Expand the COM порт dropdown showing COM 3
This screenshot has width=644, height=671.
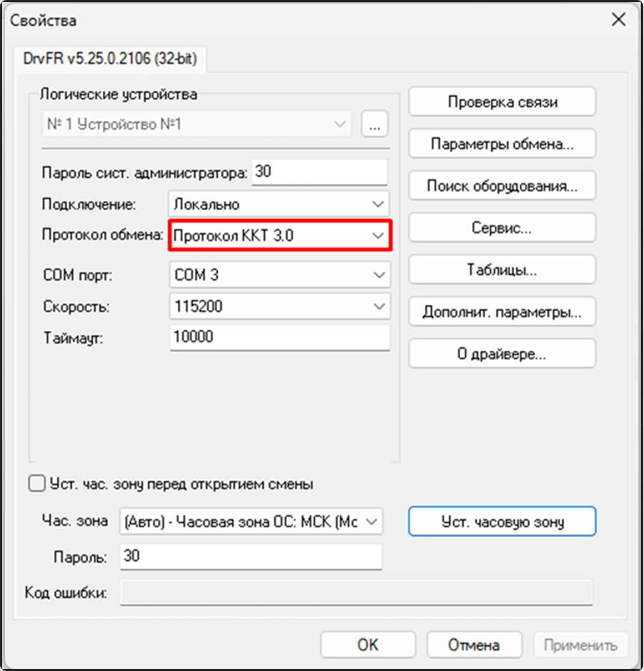[x=280, y=275]
